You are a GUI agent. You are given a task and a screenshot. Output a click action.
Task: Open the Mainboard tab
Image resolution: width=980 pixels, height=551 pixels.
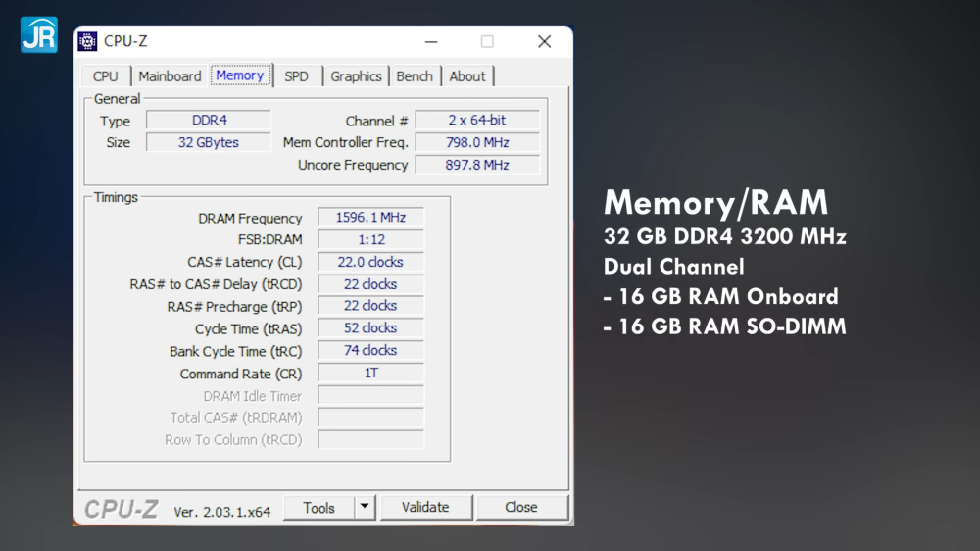coord(170,76)
